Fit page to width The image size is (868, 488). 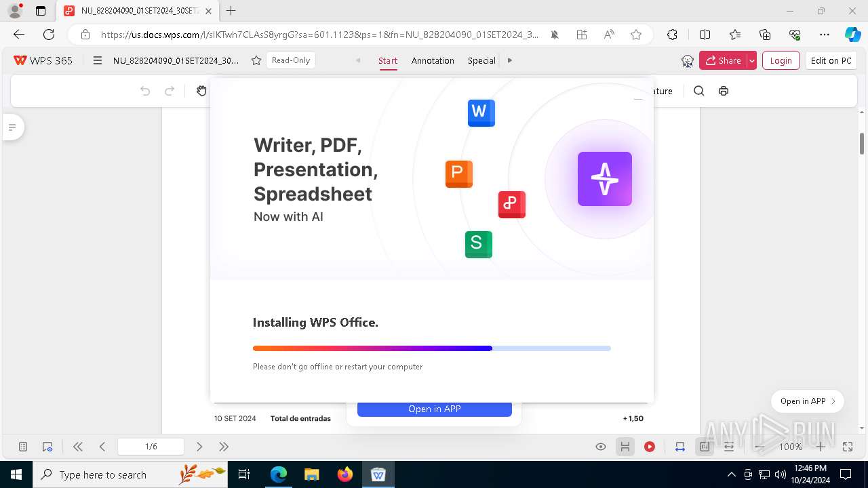point(680,447)
